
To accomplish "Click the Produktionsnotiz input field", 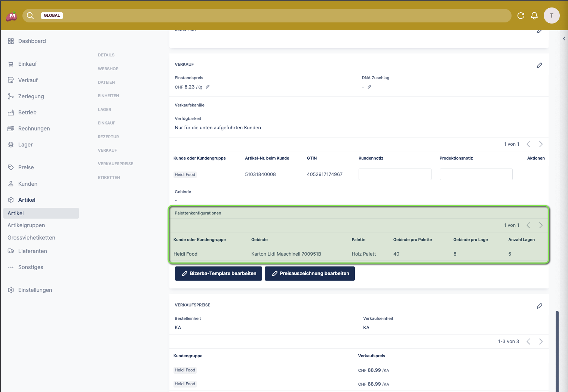I will pyautogui.click(x=476, y=175).
